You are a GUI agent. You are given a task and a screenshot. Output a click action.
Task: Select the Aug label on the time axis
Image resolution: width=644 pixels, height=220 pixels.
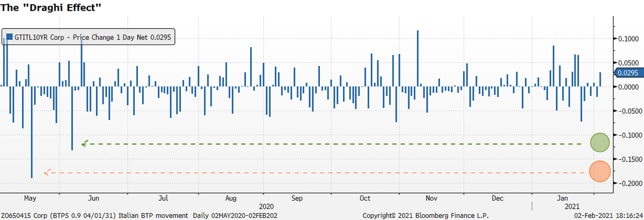(232, 198)
